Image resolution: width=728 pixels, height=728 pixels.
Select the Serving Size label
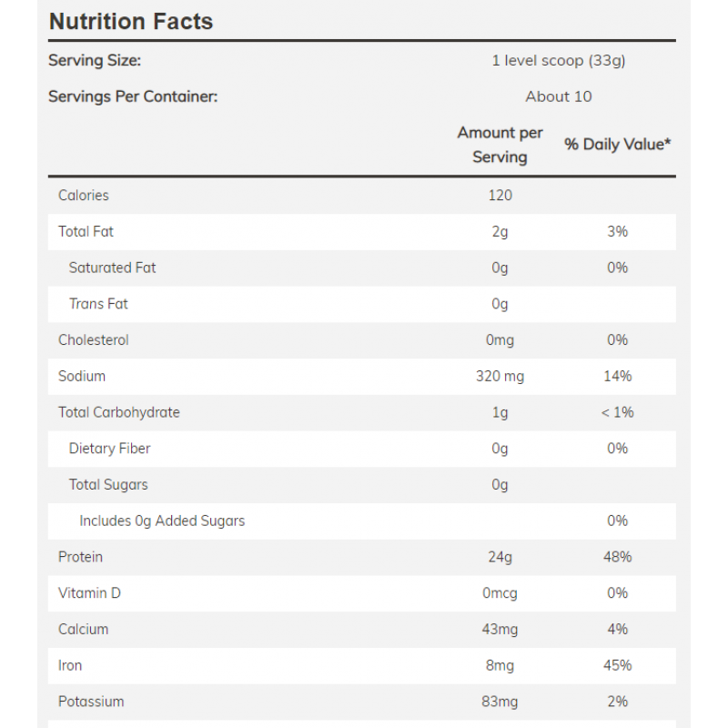95,61
